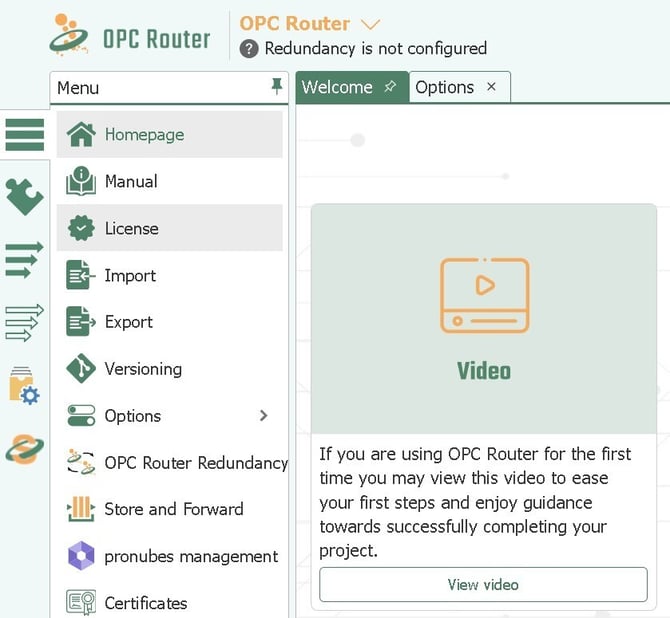Viewport: 670px width, 618px height.
Task: Open the folder with gear sidebar icon
Action: (24, 386)
